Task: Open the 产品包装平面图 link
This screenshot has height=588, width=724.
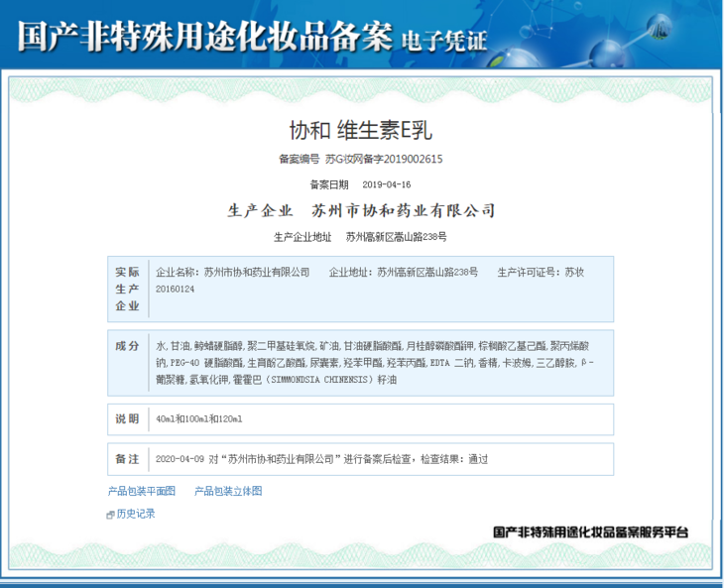Action: (x=141, y=491)
